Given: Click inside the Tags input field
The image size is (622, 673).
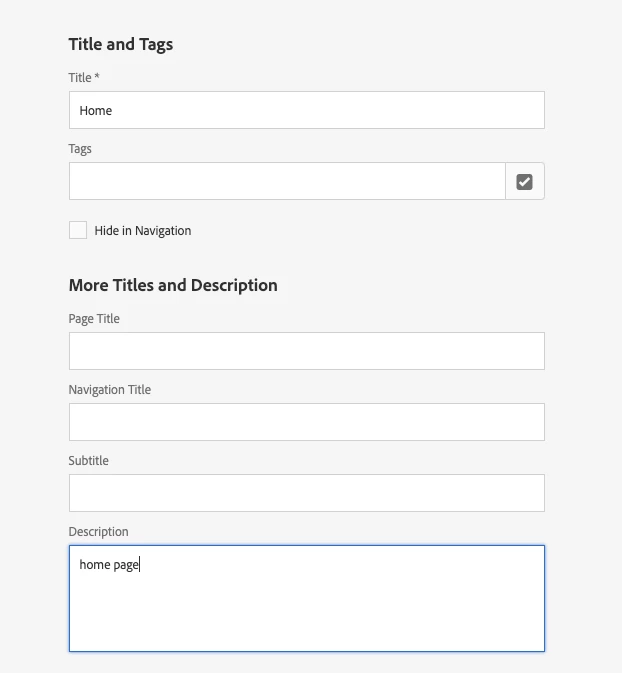Looking at the screenshot, I should pos(287,181).
